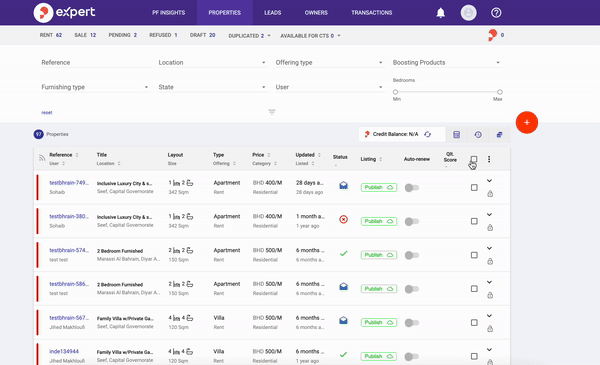Open the User dropdown filter
Image resolution: width=600 pixels, height=365 pixels.
(329, 87)
